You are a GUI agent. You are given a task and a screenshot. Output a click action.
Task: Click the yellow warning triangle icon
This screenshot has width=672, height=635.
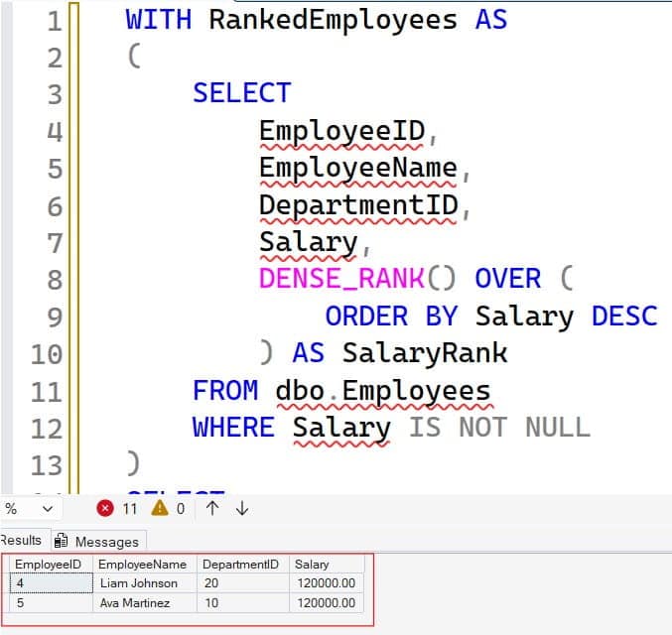pos(160,508)
